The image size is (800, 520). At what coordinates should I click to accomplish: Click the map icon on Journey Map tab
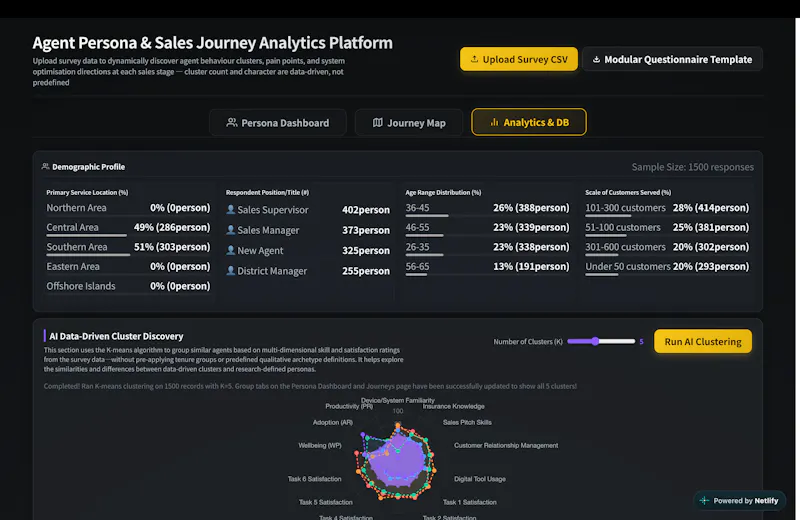[378, 122]
